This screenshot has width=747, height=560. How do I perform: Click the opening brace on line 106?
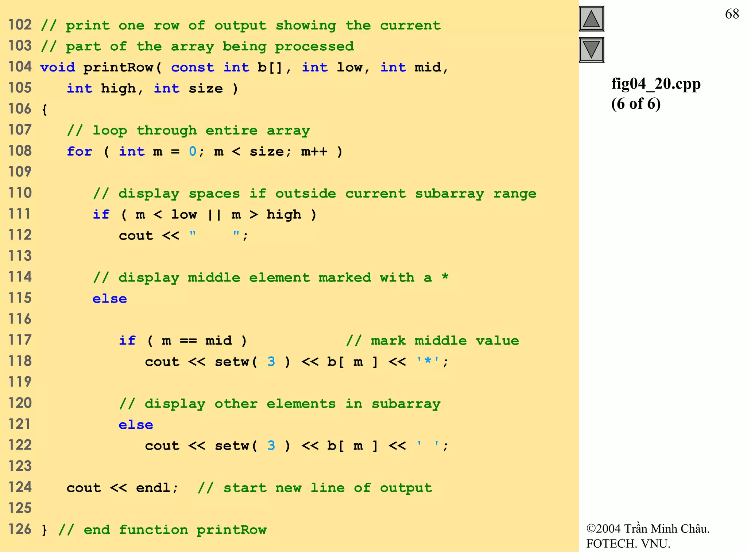tap(44, 109)
